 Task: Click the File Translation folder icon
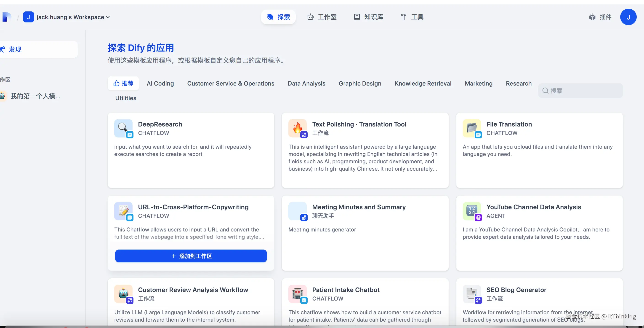(x=471, y=128)
